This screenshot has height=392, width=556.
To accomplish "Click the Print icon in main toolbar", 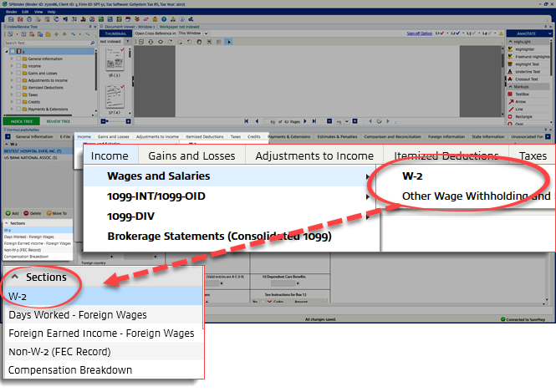I will pyautogui.click(x=29, y=19).
